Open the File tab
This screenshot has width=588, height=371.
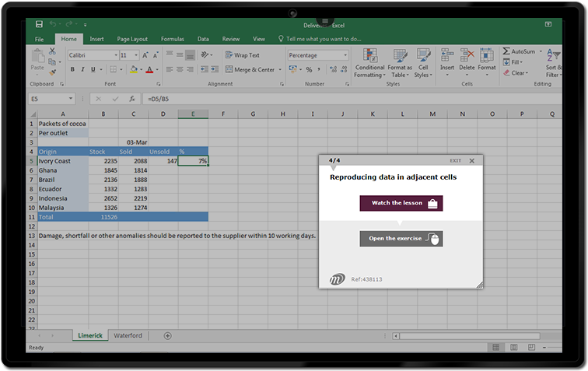click(40, 39)
